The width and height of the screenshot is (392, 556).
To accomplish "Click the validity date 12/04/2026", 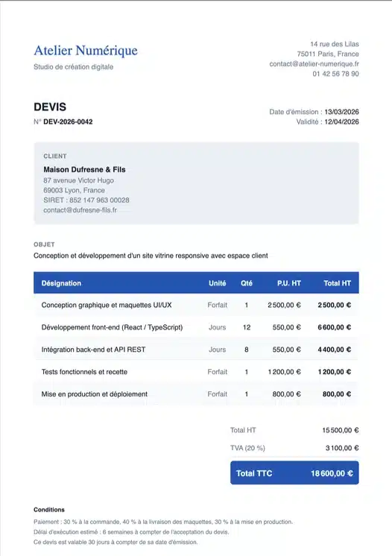I will tap(341, 121).
